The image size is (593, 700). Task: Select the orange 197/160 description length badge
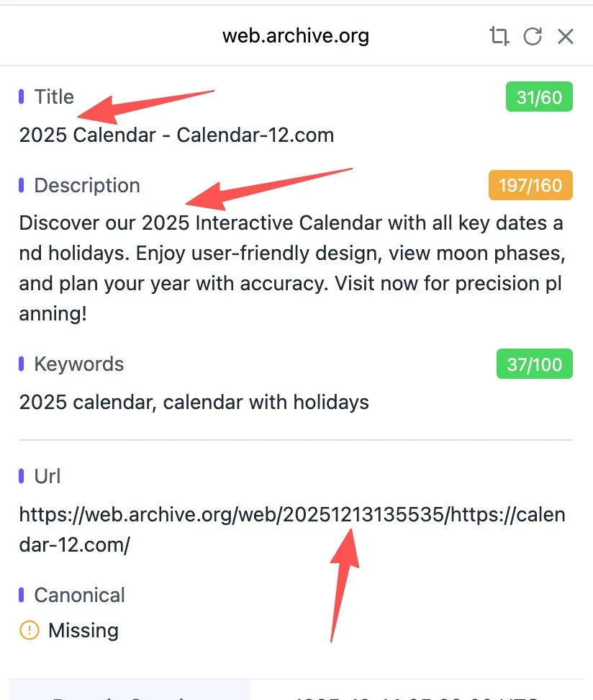tap(530, 185)
